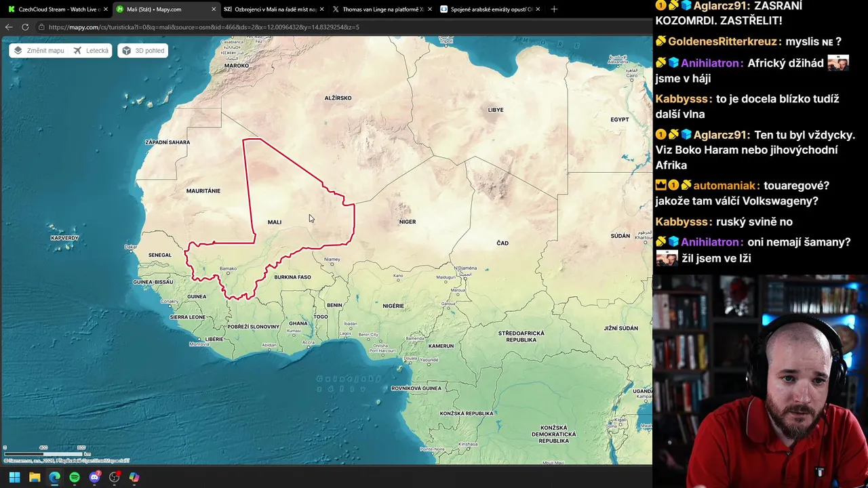
Task: Click the ČAD country label
Action: (502, 243)
